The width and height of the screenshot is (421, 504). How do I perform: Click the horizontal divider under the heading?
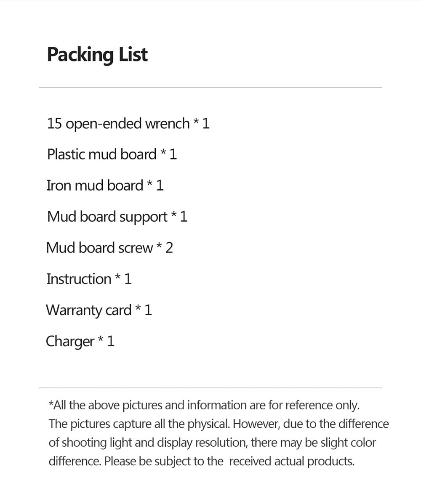[x=210, y=88]
